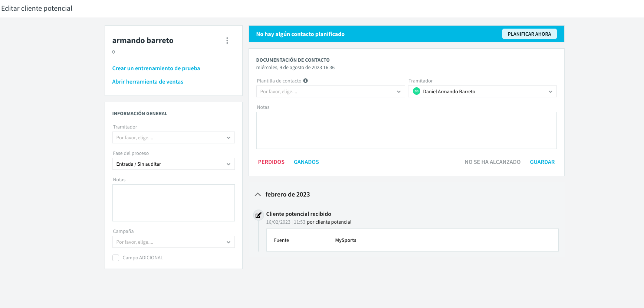
Task: Click NO SE HA ALCANZADO
Action: pos(493,162)
